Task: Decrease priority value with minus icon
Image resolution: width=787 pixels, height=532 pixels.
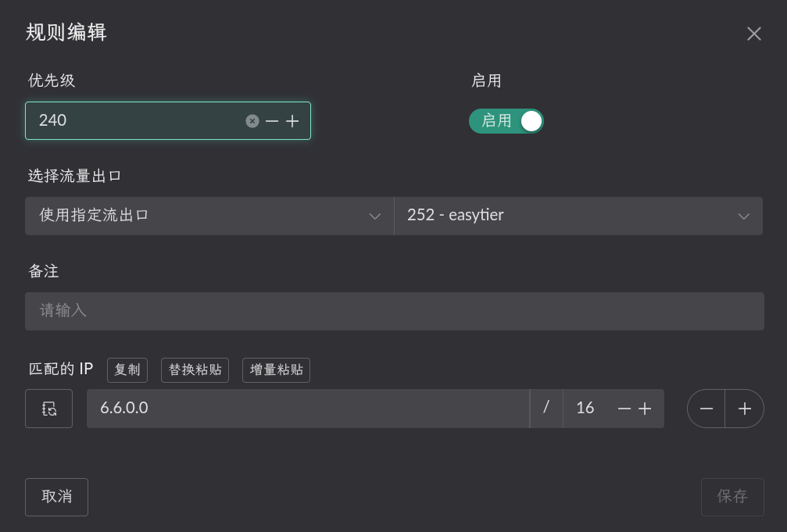Action: (x=272, y=121)
